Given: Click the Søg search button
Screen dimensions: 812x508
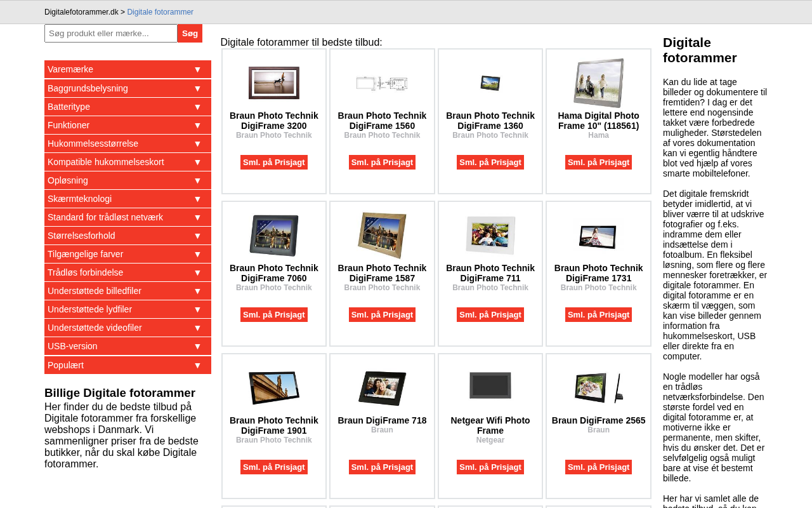Looking at the screenshot, I should click(x=190, y=33).
